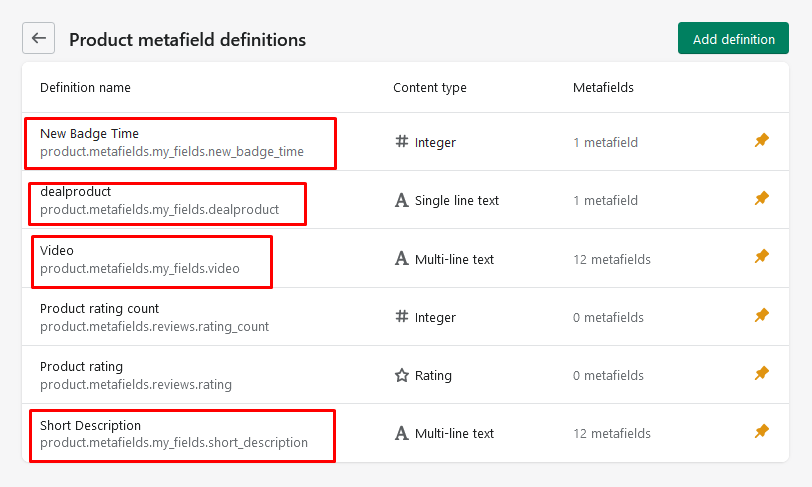
Task: Click the Definition name column header
Action: (85, 88)
